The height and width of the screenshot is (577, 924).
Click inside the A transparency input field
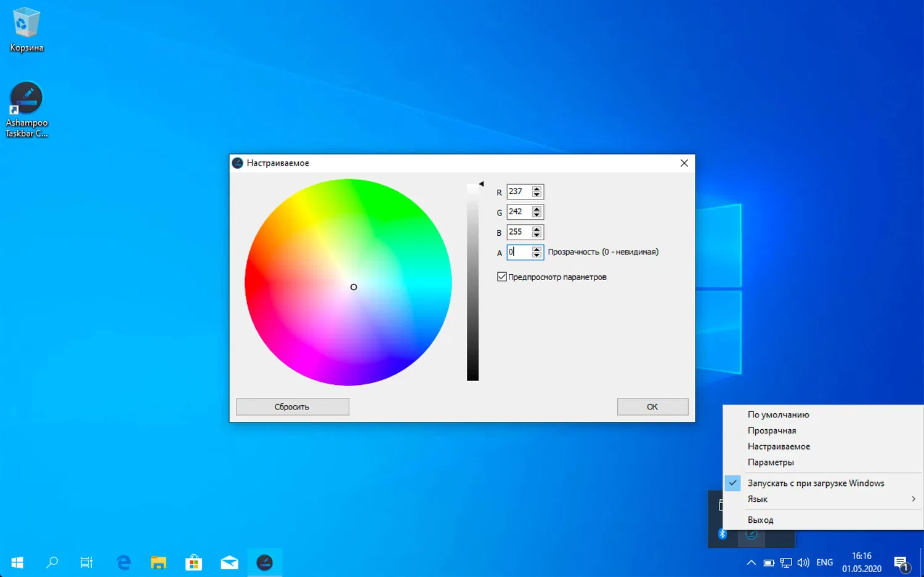pos(519,252)
